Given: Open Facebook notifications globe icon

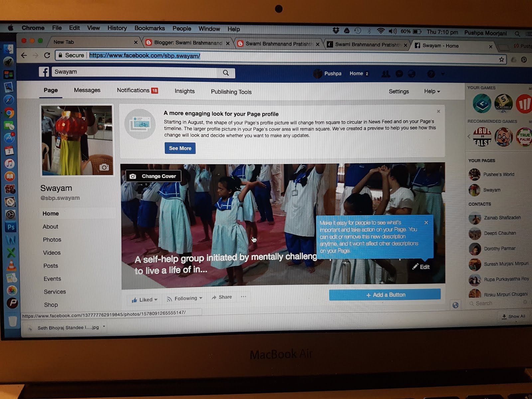Looking at the screenshot, I should [x=412, y=74].
